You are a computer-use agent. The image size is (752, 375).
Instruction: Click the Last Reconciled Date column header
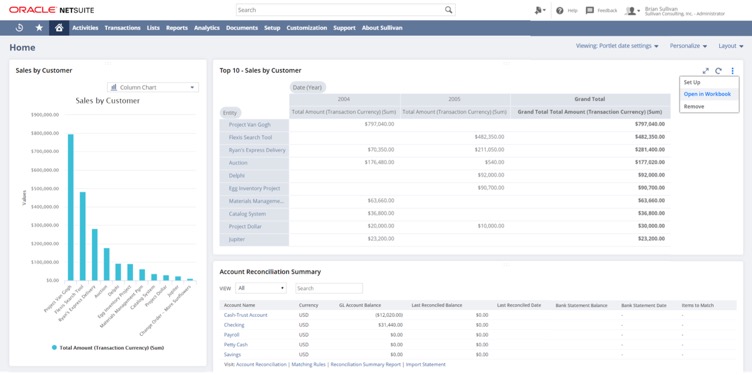pyautogui.click(x=519, y=305)
